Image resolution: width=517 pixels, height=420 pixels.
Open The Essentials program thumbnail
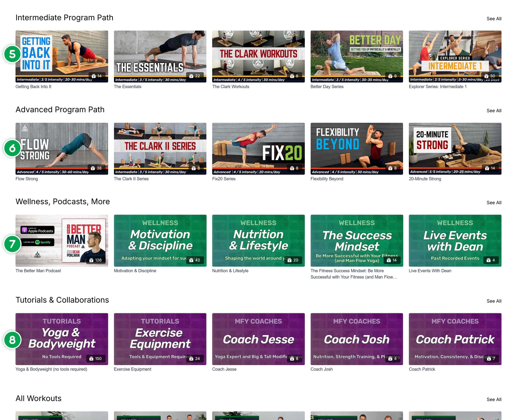(x=160, y=56)
